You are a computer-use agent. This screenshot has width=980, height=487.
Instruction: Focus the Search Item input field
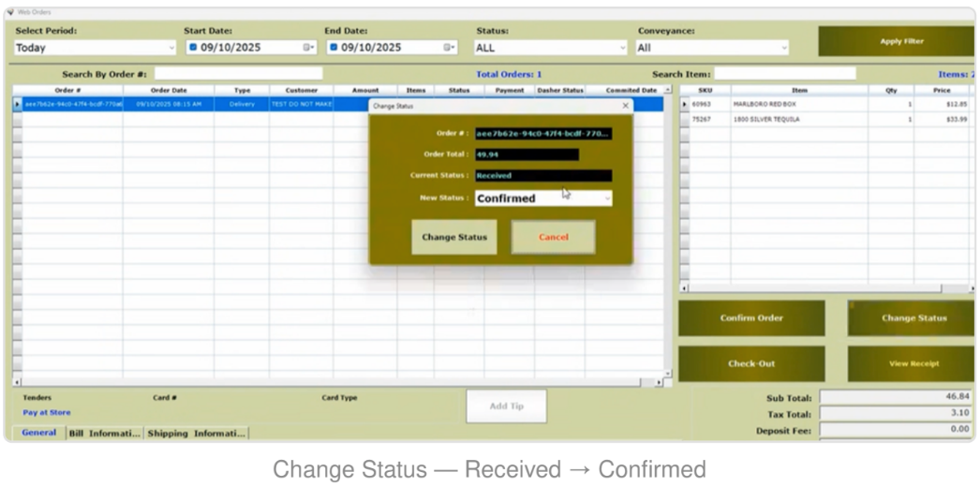coord(785,74)
